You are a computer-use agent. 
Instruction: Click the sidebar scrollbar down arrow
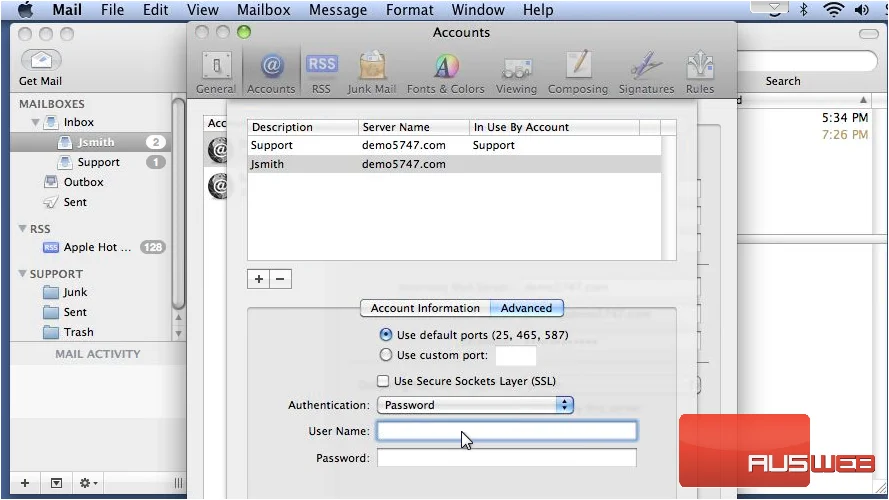pos(178,333)
